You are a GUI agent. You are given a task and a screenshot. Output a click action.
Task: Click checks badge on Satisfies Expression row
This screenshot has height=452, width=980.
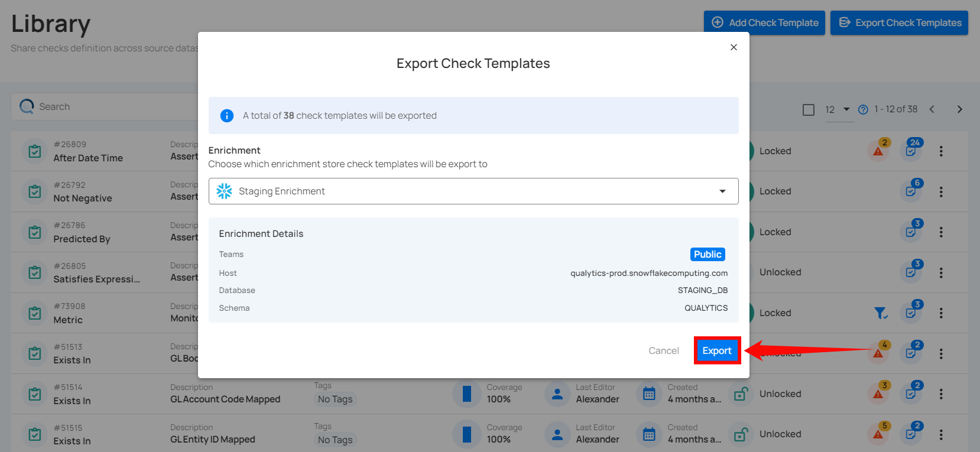coord(911,272)
